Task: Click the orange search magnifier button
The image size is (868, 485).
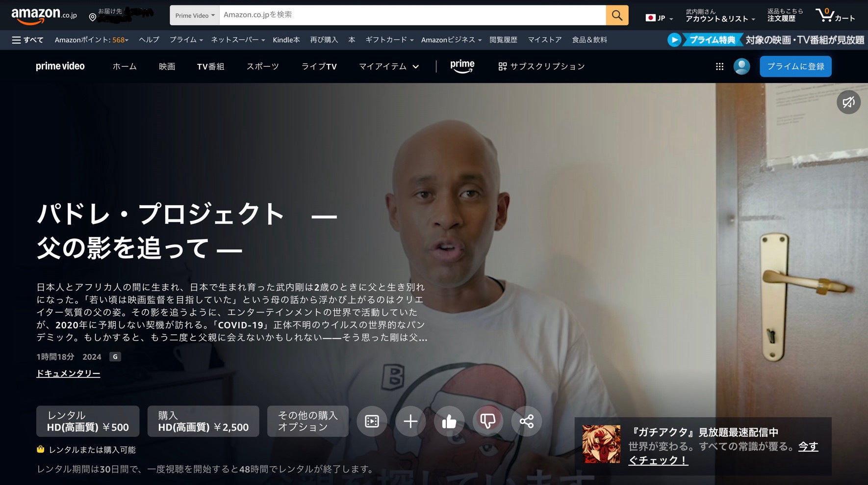Action: [x=617, y=15]
